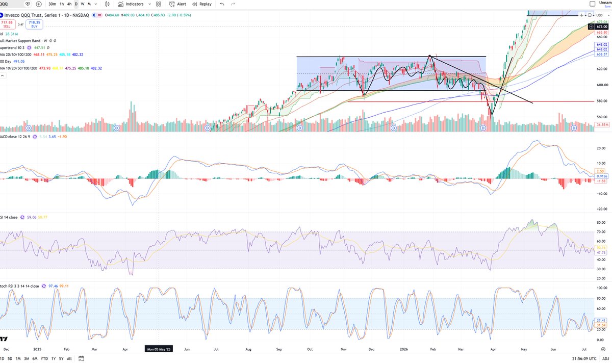Click the Vol 28.31M legend
This screenshot has width=612, height=364.
pos(8,34)
